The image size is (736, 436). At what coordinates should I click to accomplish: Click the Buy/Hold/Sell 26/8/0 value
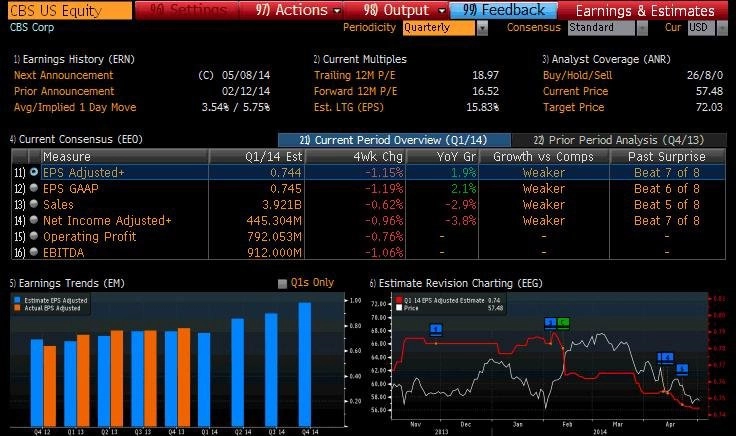(705, 75)
